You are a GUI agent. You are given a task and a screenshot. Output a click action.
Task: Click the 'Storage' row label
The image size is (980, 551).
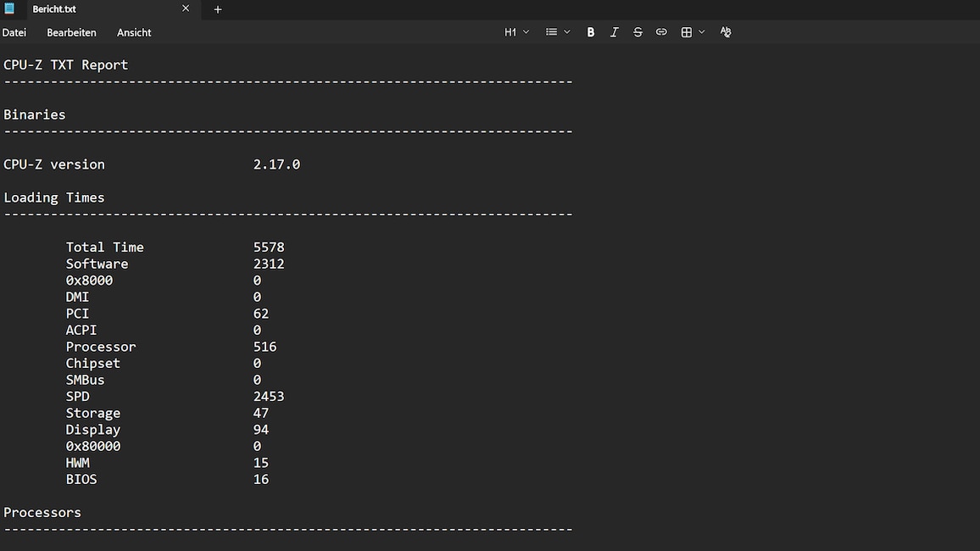pos(93,414)
